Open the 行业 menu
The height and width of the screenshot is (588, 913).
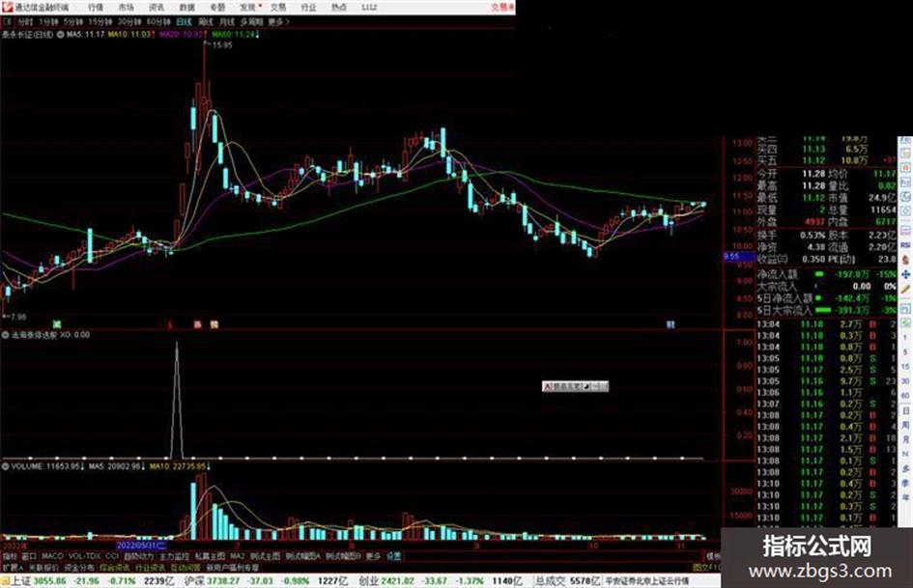[x=308, y=8]
